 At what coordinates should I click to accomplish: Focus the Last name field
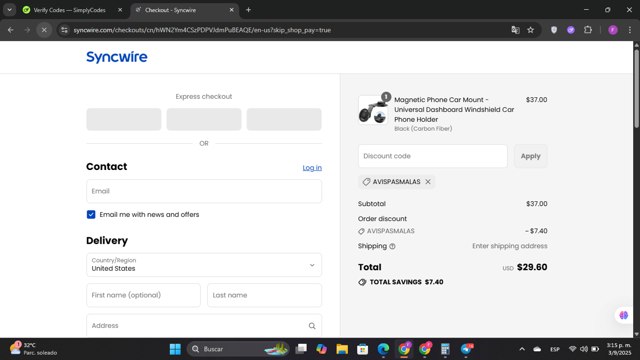[264, 295]
